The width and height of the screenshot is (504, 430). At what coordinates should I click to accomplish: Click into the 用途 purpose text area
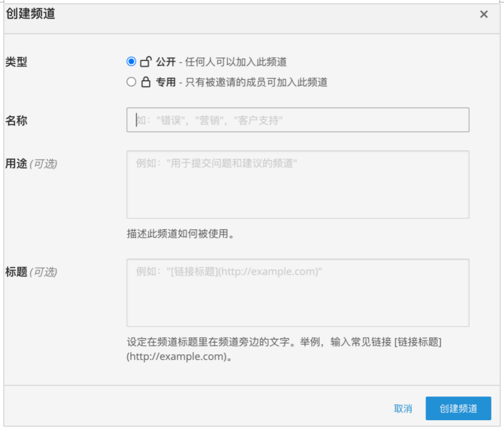point(298,185)
